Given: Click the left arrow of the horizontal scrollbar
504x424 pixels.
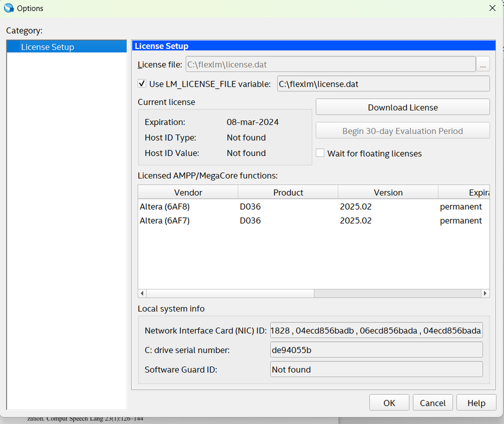Looking at the screenshot, I should (x=142, y=293).
